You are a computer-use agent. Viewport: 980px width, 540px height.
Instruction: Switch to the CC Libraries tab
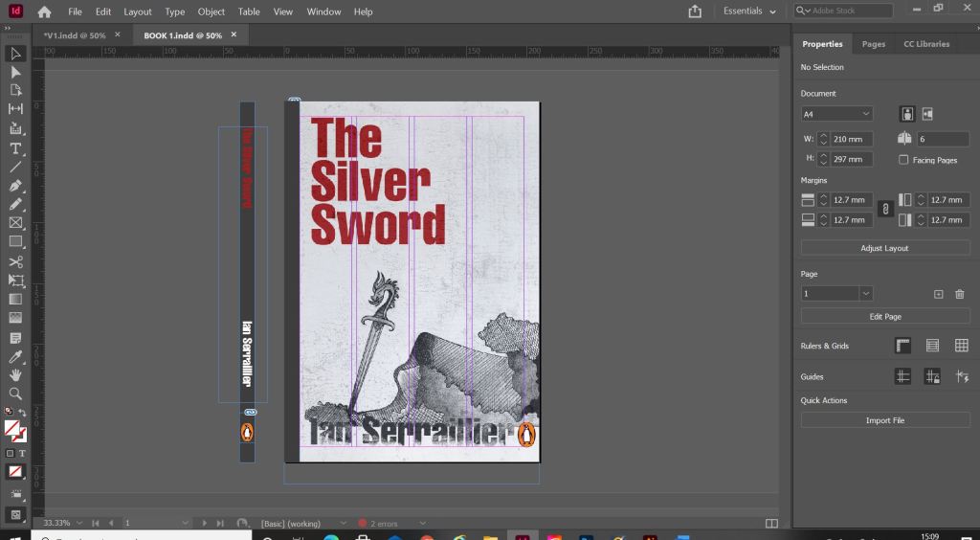point(925,44)
